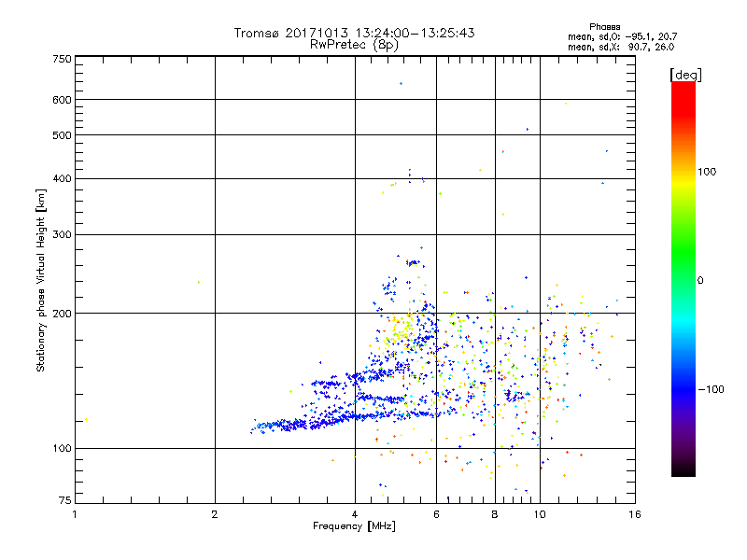Click the x-axis tick label '8'
The width and height of the screenshot is (747, 560).
[x=495, y=514]
